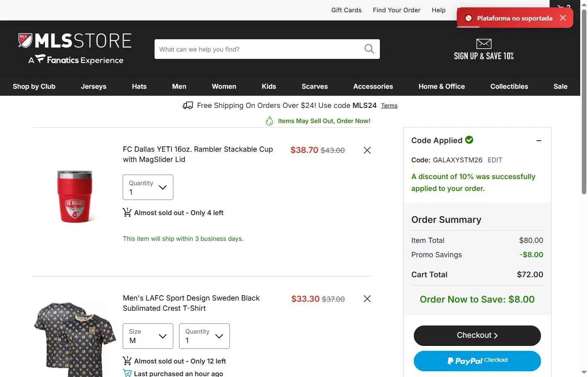The height and width of the screenshot is (377, 588).
Task: Click the Item Total $80.00 value
Action: click(x=531, y=240)
